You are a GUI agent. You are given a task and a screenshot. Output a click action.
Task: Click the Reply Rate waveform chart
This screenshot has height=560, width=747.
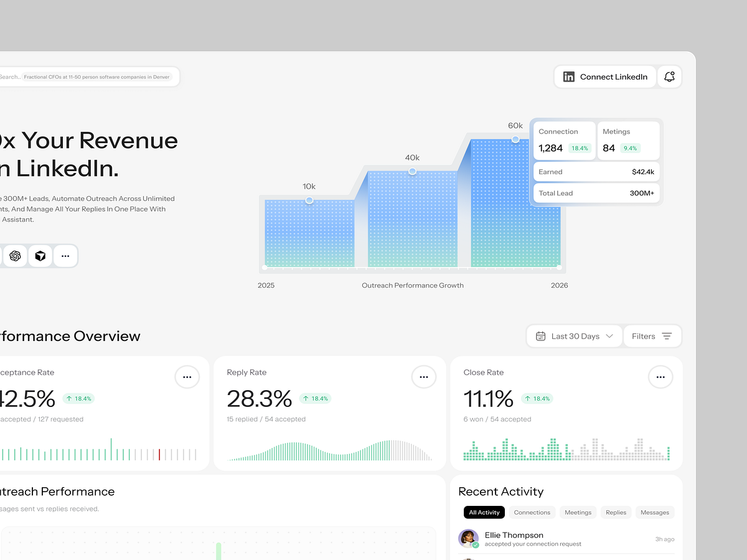pyautogui.click(x=330, y=450)
